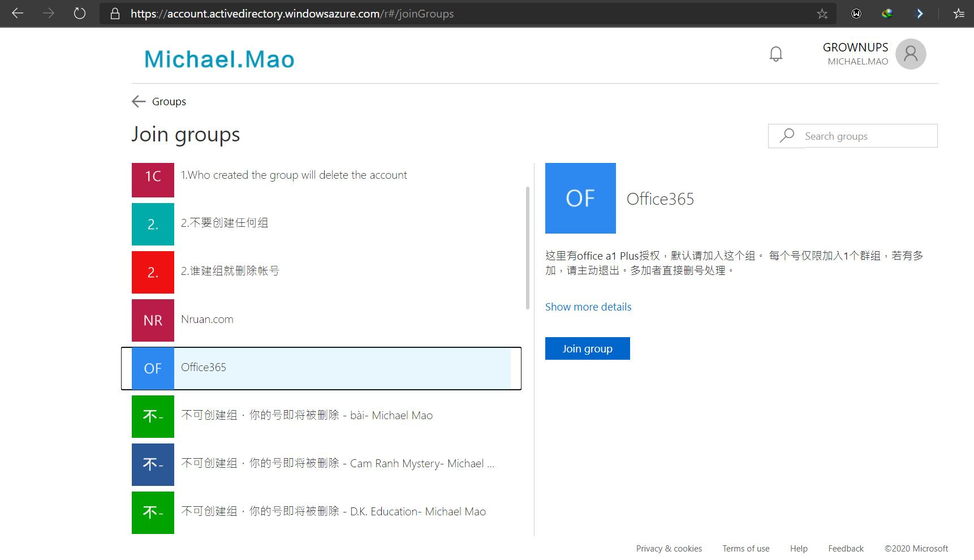
Task: Select the Nruan.com group
Action: (207, 320)
